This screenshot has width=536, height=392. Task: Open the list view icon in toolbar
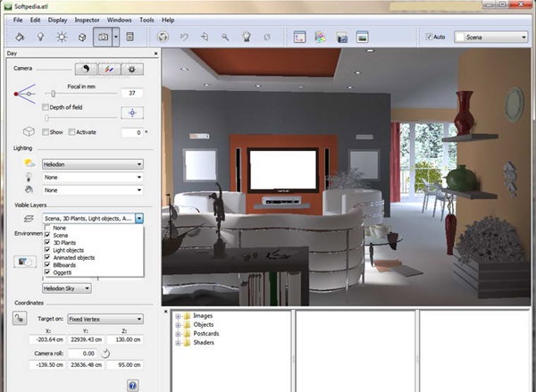130,37
